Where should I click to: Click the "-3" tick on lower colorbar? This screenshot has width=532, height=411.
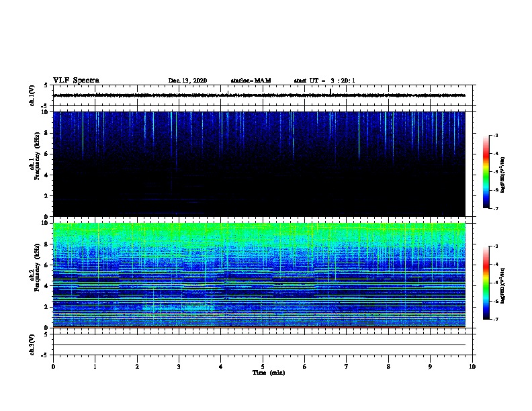pos(496,246)
